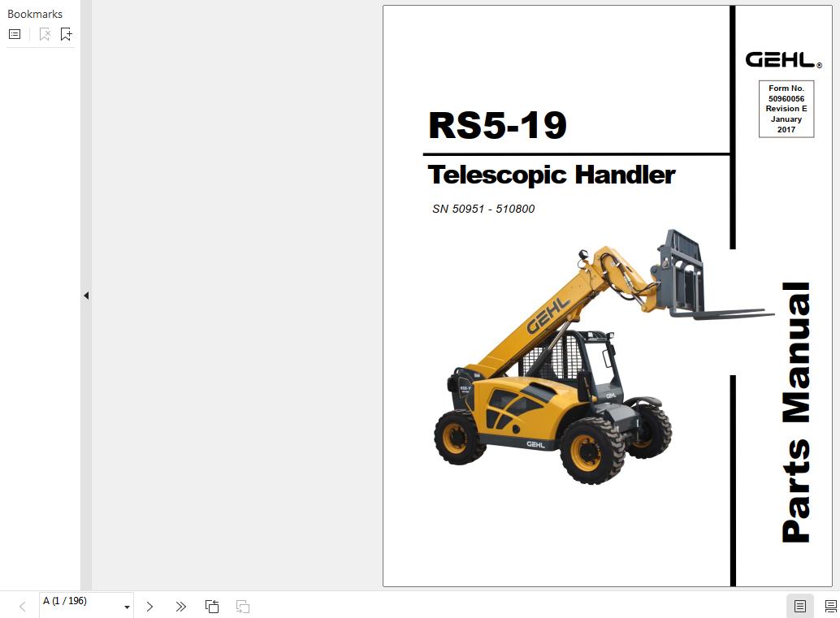Add a new bookmark with the plus icon
The height and width of the screenshot is (618, 840).
(x=66, y=34)
